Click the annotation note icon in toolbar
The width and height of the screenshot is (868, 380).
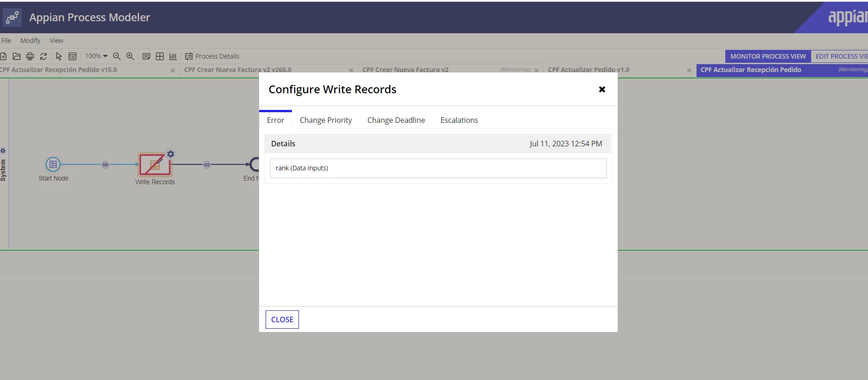coord(146,56)
